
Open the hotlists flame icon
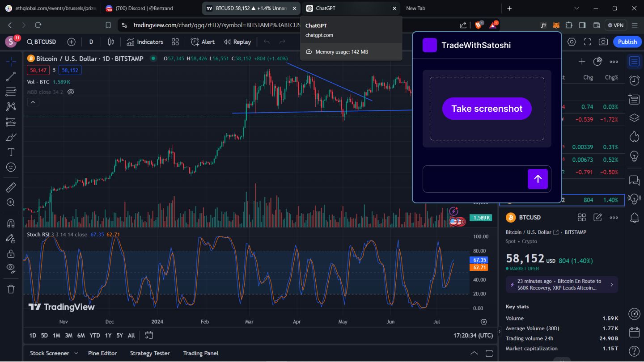click(x=634, y=136)
